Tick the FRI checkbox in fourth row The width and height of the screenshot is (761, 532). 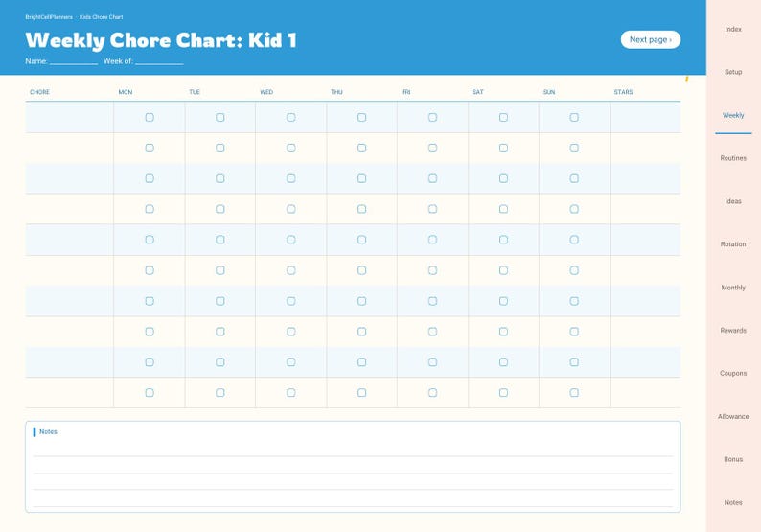432,209
